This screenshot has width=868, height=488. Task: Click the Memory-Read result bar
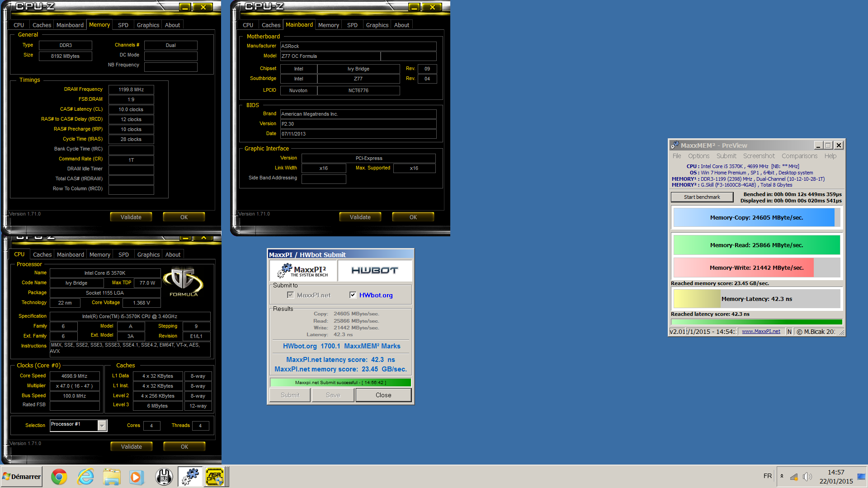tap(756, 245)
